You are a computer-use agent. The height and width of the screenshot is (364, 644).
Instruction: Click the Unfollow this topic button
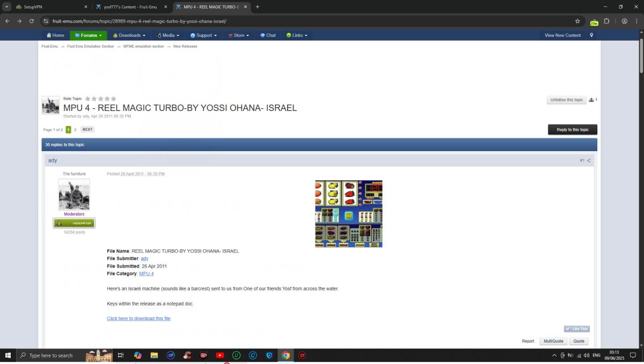567,100
